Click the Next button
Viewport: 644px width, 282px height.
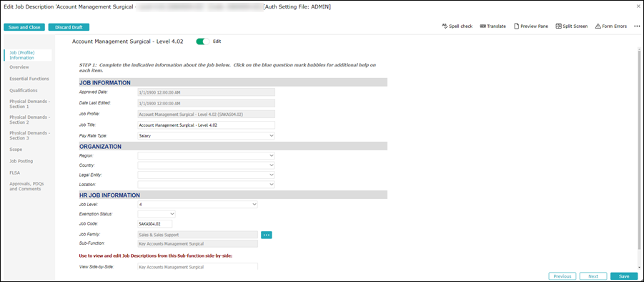click(593, 276)
